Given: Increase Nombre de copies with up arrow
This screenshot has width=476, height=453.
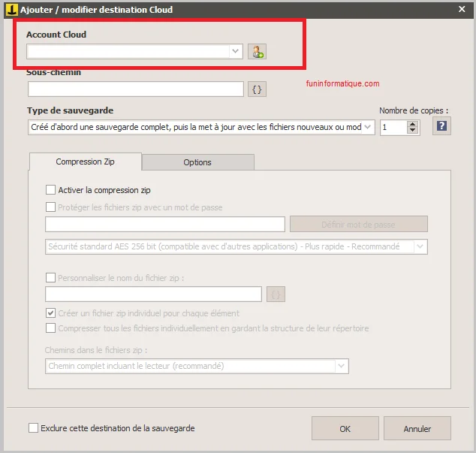Looking at the screenshot, I should (412, 124).
